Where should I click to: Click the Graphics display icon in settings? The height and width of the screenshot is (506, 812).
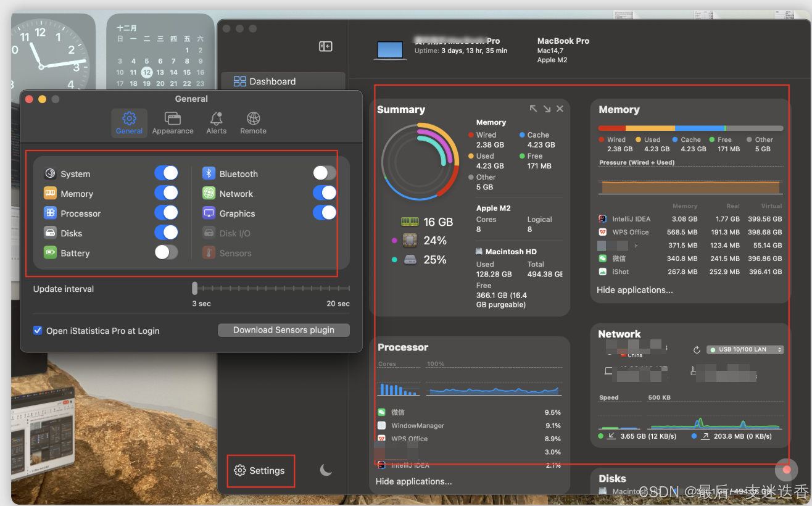pyautogui.click(x=209, y=214)
